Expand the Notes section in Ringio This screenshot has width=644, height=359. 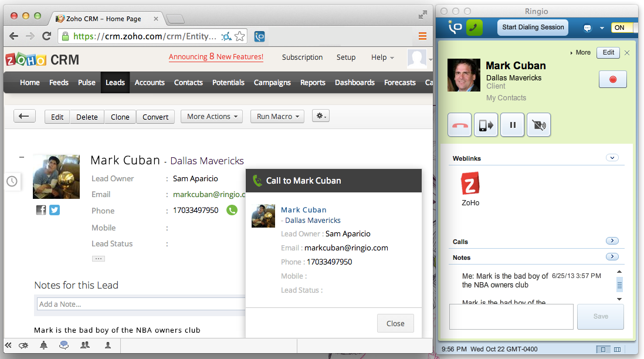(612, 257)
